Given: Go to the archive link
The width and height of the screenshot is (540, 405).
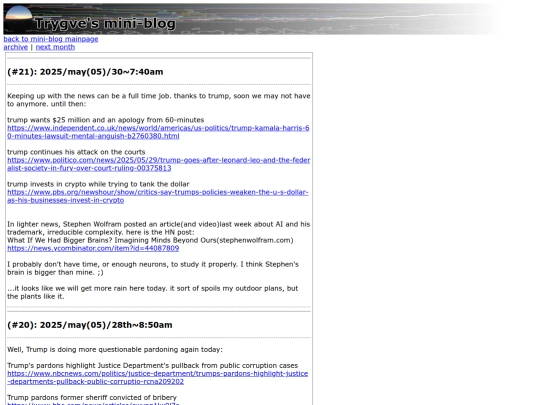Looking at the screenshot, I should (x=15, y=47).
